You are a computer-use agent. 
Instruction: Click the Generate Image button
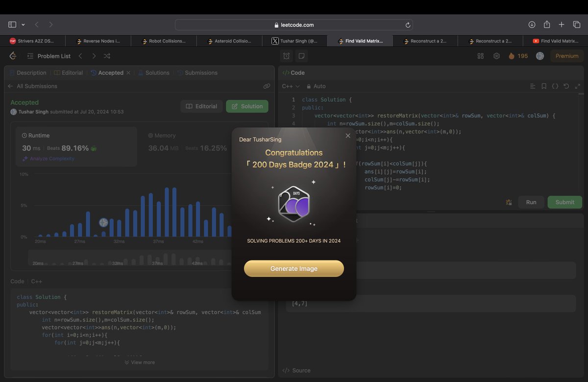[294, 268]
